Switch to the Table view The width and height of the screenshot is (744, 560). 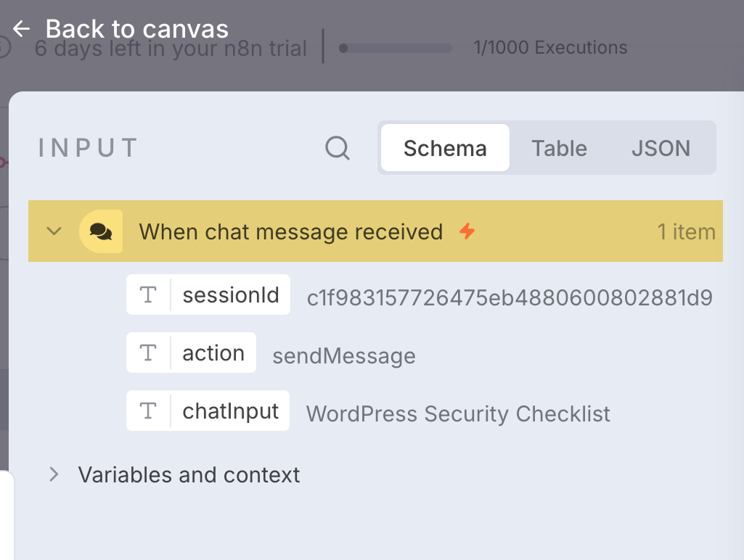pos(559,148)
